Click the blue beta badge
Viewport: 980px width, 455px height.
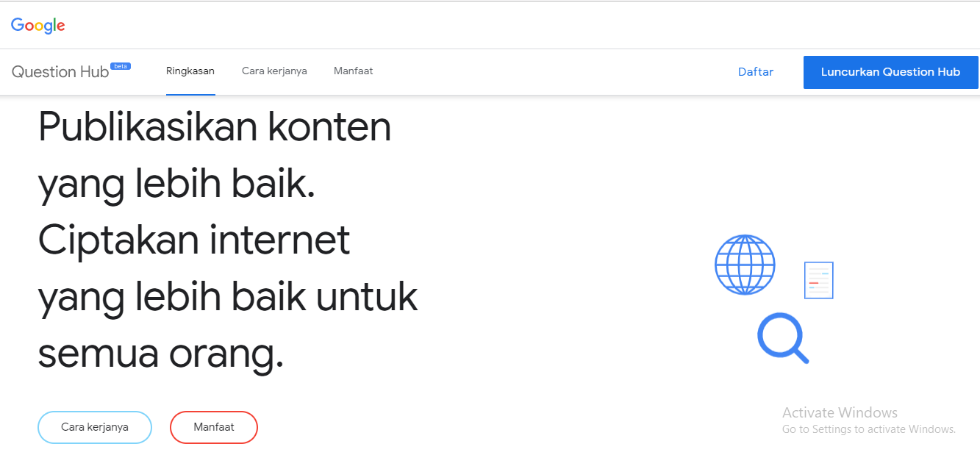121,66
